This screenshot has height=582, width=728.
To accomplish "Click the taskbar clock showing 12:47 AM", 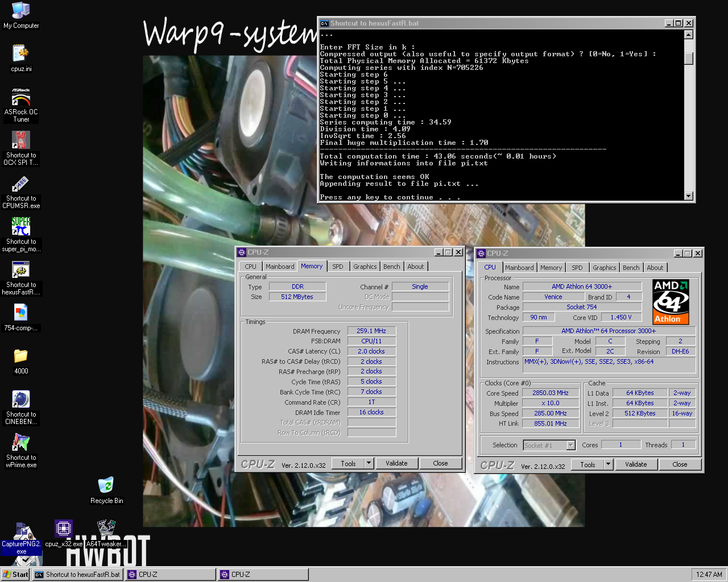I will pos(709,575).
